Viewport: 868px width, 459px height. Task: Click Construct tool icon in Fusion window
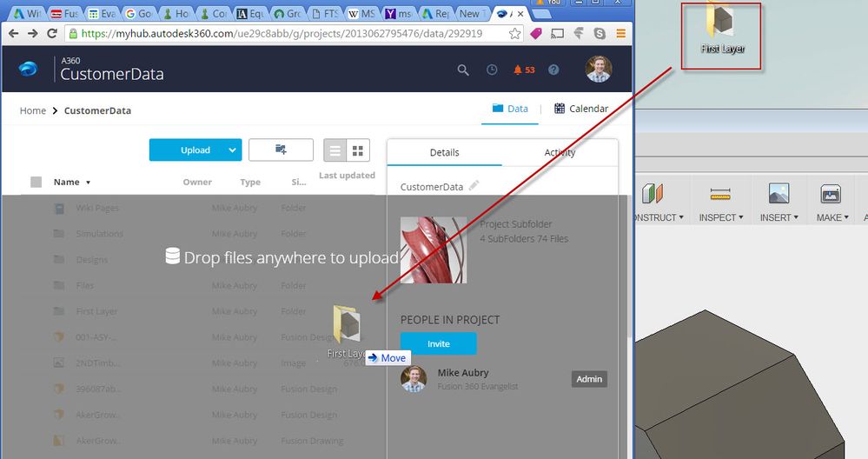pyautogui.click(x=653, y=194)
